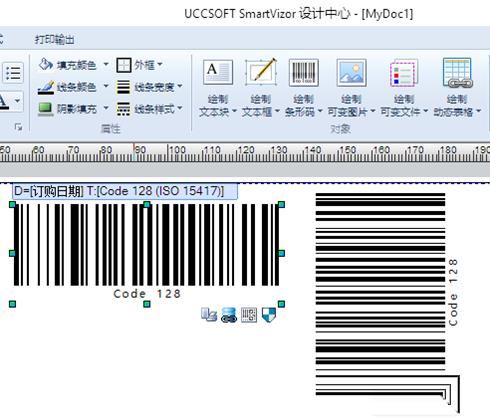Expand the 绘制动态表格 dropdown arrow
The width and height of the screenshot is (490, 418).
[478, 111]
